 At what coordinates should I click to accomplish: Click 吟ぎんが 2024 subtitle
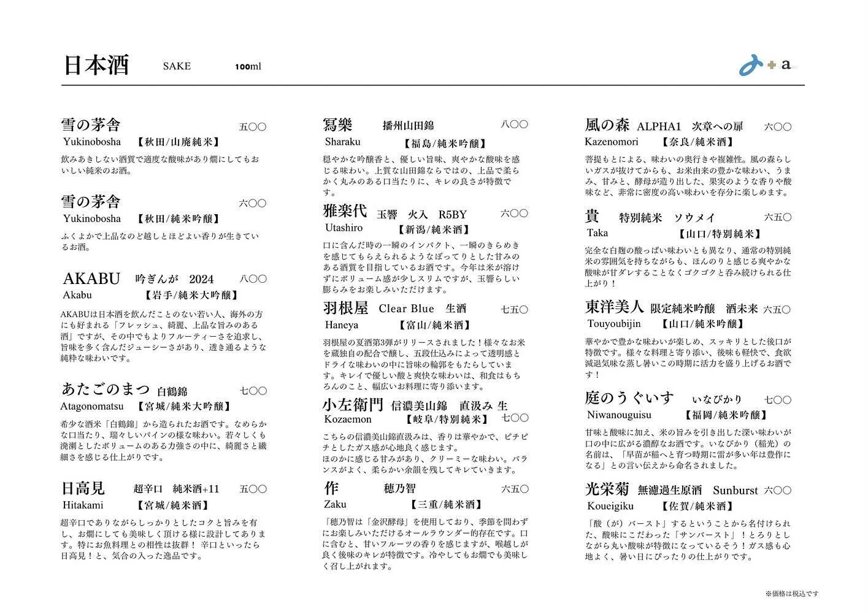[174, 279]
